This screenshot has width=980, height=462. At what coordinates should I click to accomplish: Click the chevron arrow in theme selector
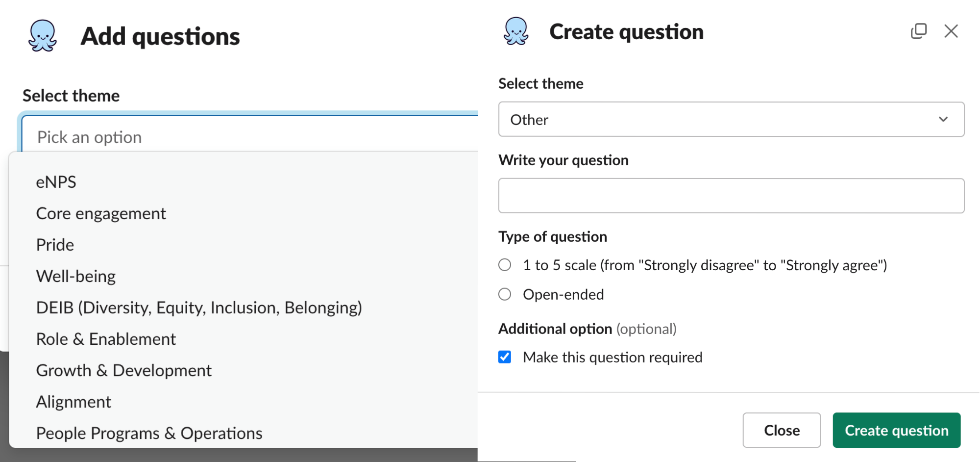tap(943, 119)
